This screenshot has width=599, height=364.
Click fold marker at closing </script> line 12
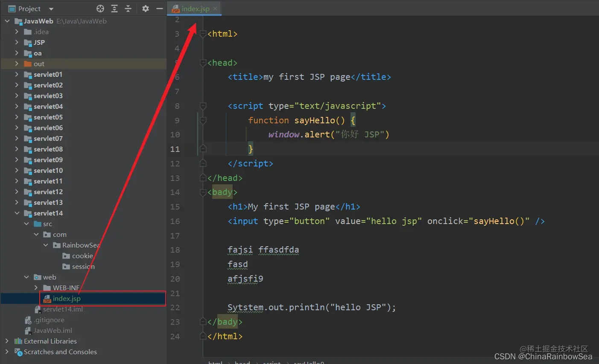203,163
